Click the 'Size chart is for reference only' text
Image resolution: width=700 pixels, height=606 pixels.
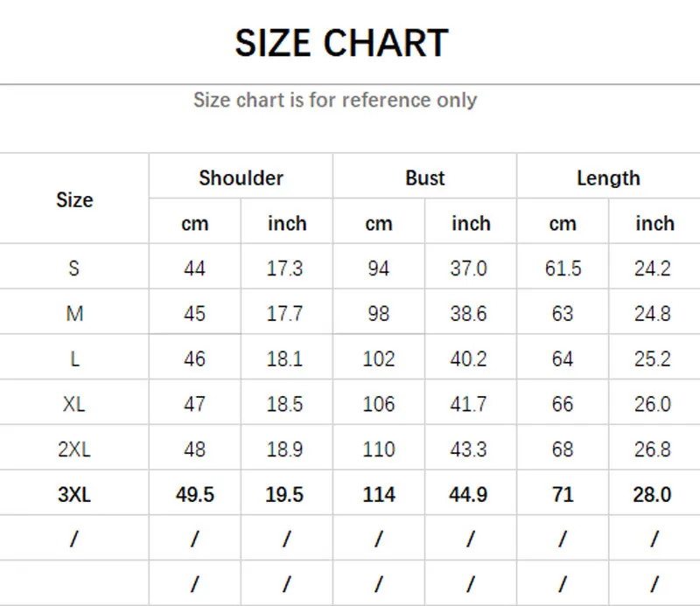pos(335,100)
